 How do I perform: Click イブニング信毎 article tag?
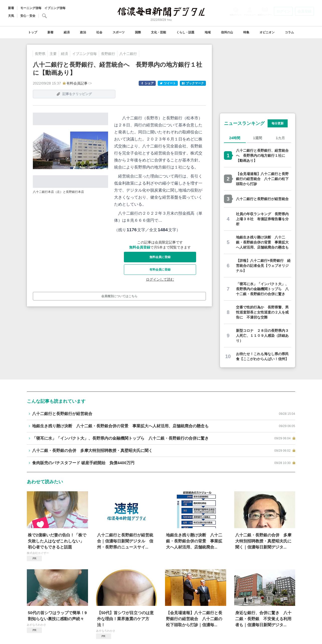tap(85, 54)
